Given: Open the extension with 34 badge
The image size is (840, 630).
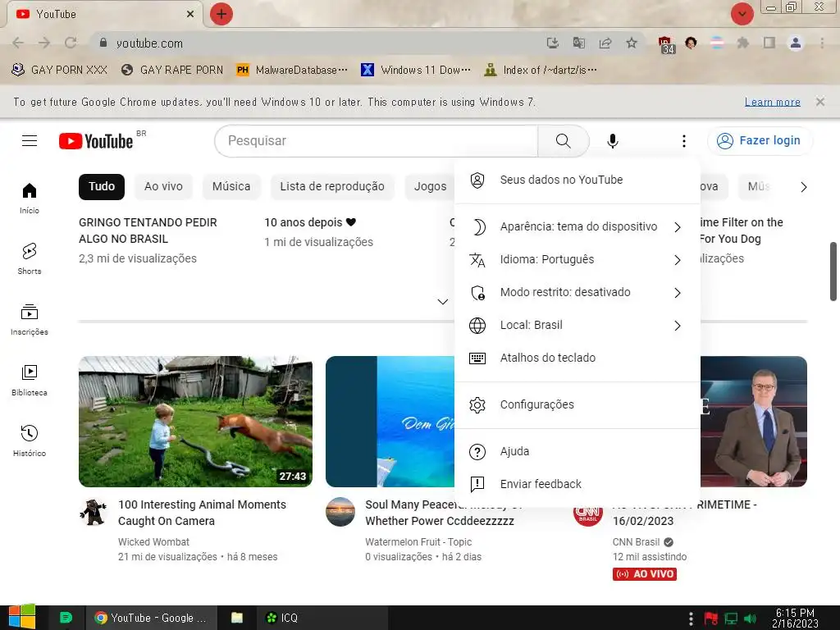Looking at the screenshot, I should click(666, 44).
